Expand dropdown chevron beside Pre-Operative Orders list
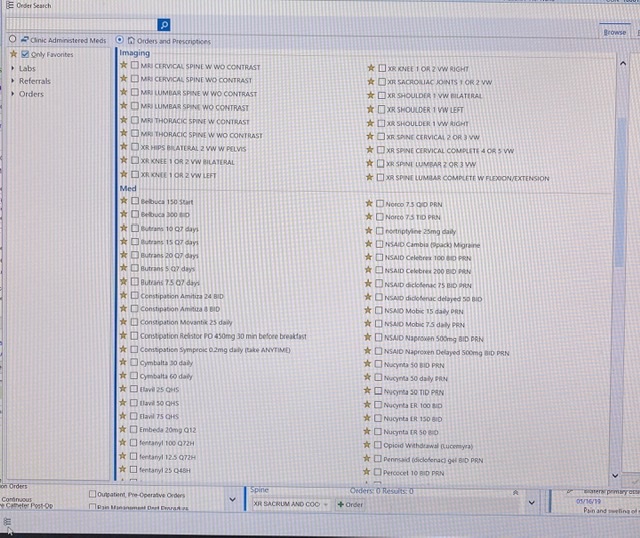The width and height of the screenshot is (640, 538). [x=232, y=499]
